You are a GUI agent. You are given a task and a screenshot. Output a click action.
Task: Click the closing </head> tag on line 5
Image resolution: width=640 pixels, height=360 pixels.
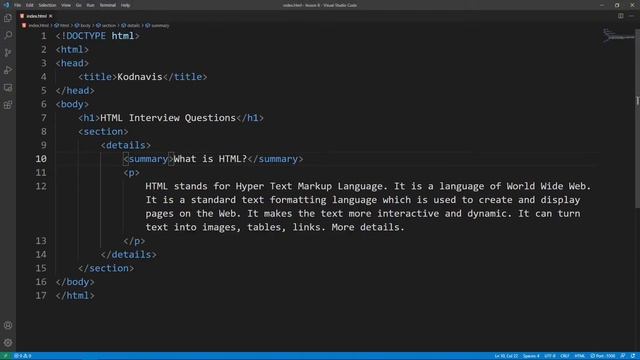coord(75,91)
